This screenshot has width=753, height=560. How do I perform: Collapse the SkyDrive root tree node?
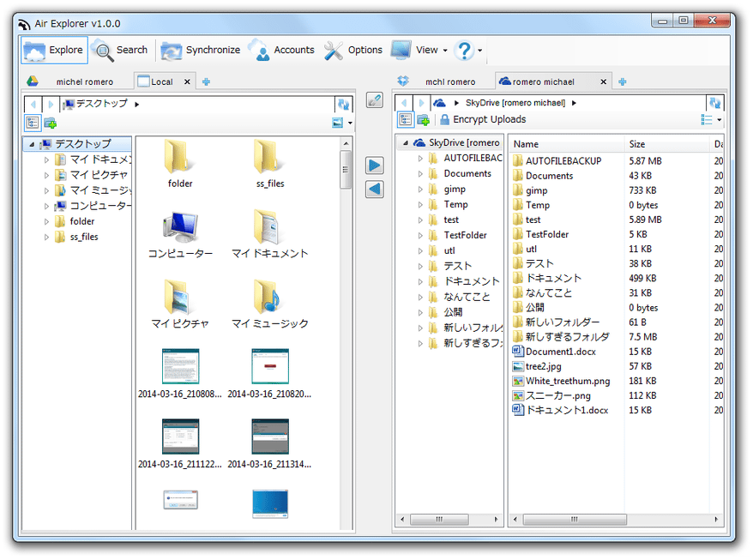(406, 142)
